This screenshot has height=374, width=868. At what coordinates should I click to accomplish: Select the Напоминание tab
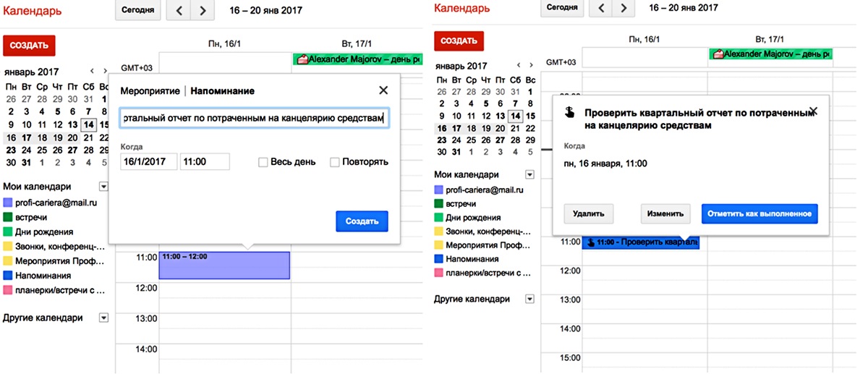point(222,91)
